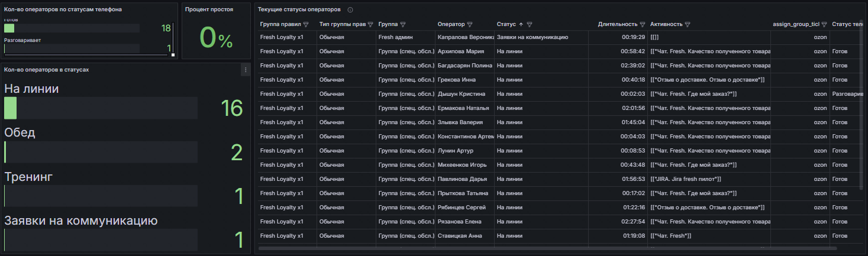Open the panel menu with three dots
This screenshot has height=256, width=868.
[246, 70]
